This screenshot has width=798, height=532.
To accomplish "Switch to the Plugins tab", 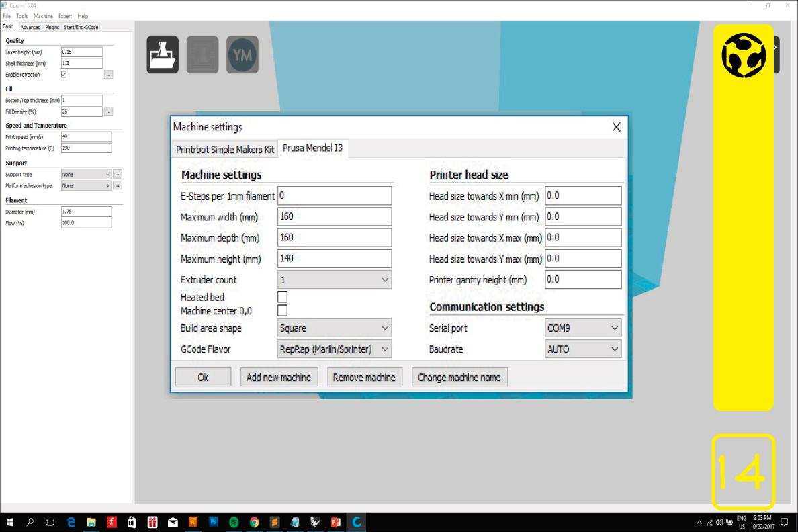I will [52, 27].
